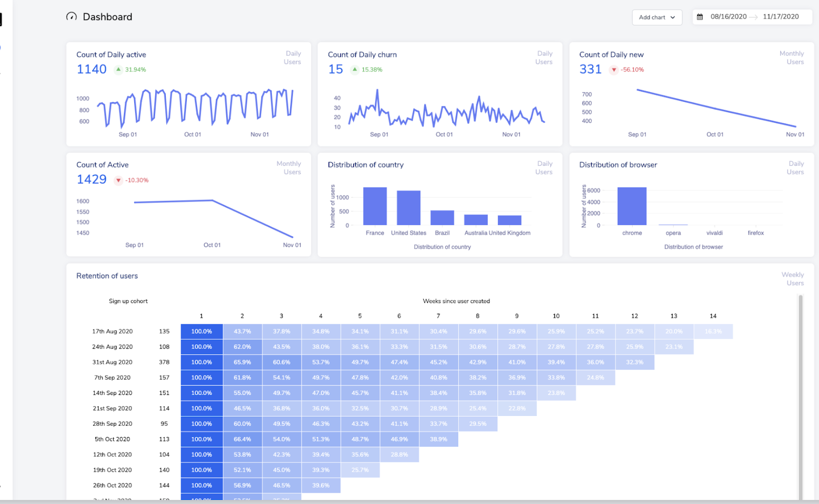
Task: Click the 16.3% retention cell in week 14
Action: coord(713,332)
